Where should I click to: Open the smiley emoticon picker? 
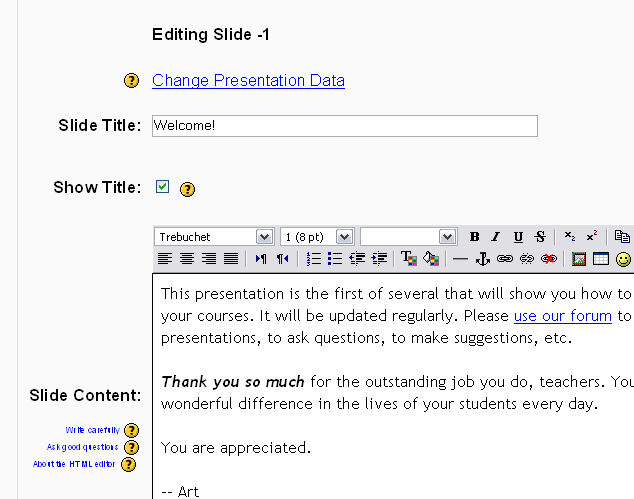pyautogui.click(x=623, y=259)
